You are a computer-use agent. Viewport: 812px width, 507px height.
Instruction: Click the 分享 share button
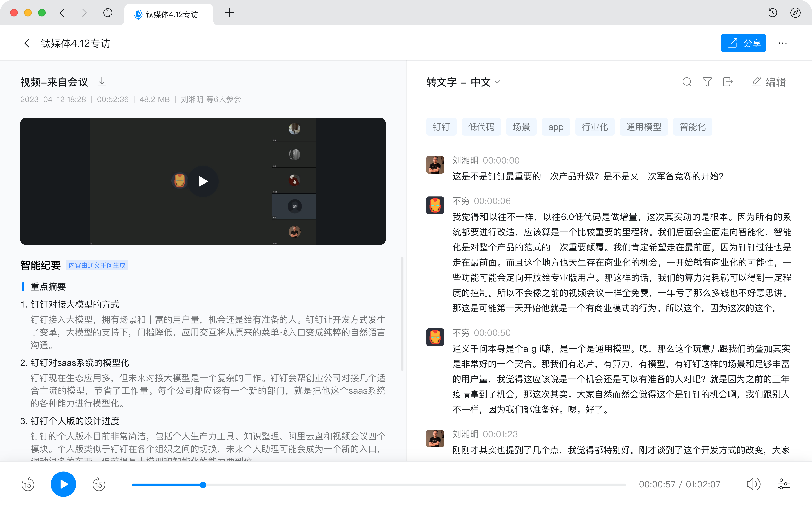pos(743,43)
